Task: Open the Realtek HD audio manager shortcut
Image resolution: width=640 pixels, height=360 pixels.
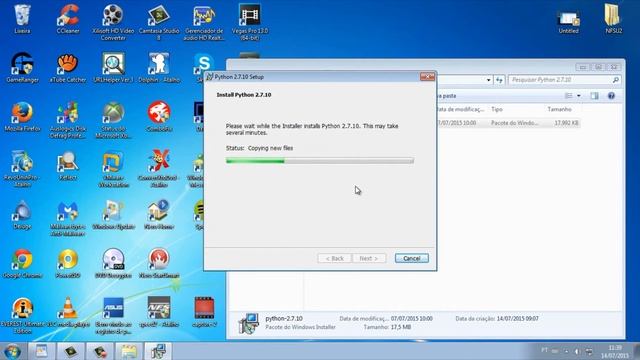Action: click(204, 22)
